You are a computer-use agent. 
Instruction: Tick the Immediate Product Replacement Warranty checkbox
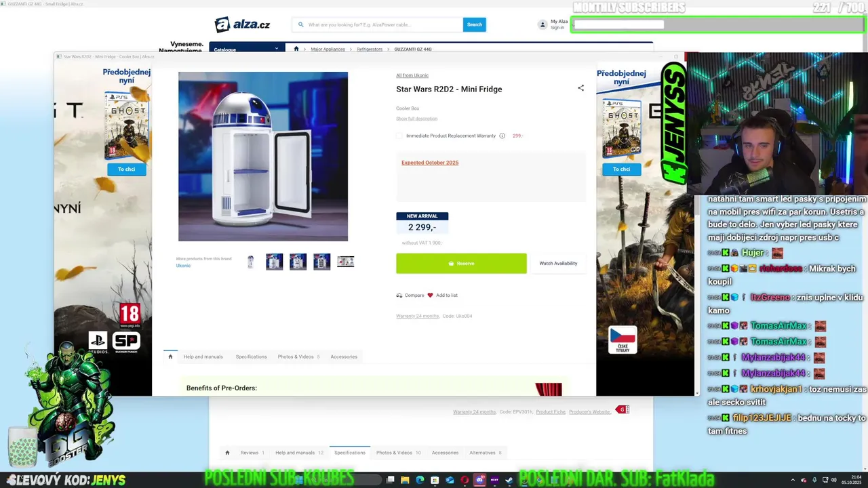tap(399, 136)
